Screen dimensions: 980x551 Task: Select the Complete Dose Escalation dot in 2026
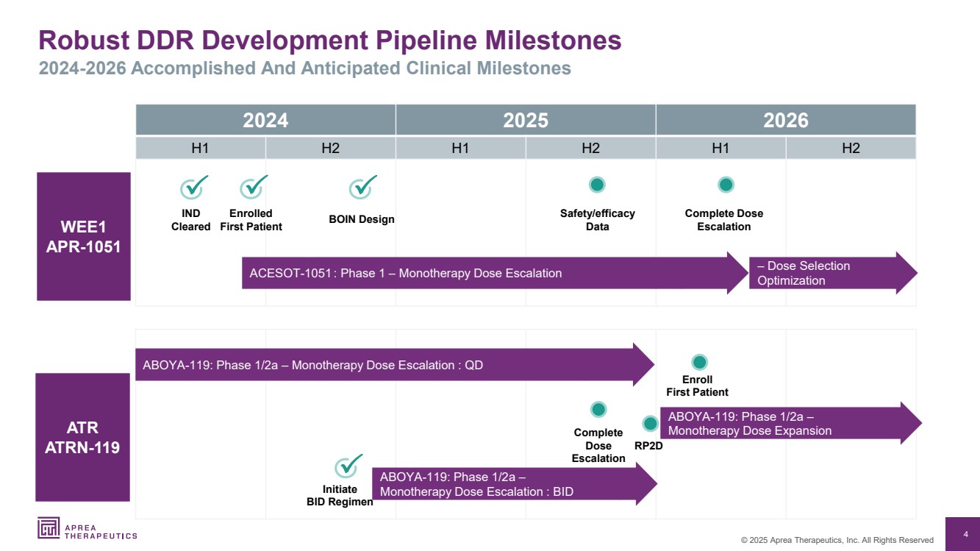click(726, 185)
